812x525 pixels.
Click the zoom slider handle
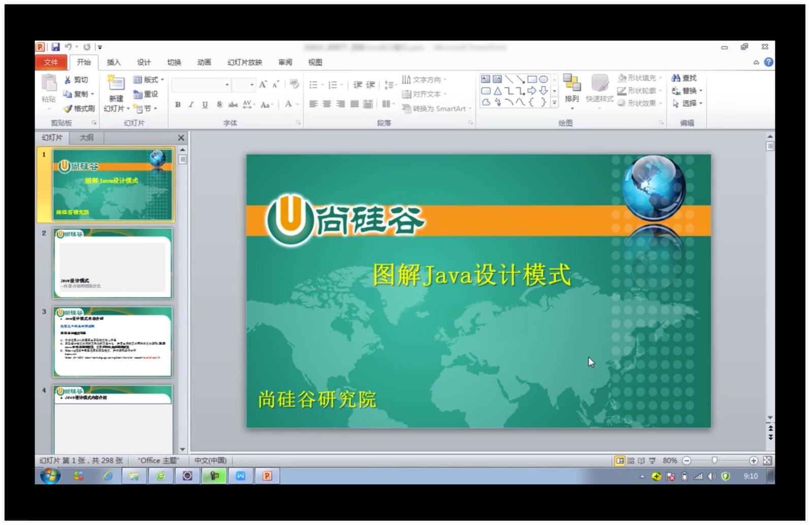(x=714, y=461)
